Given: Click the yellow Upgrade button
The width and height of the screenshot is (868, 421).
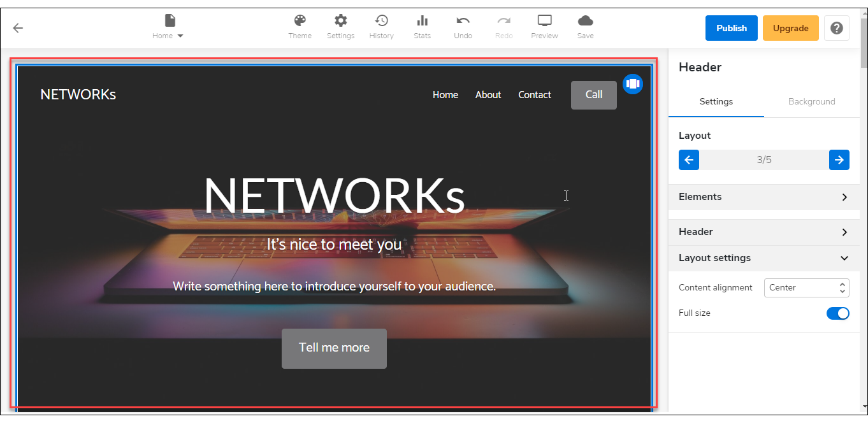Looking at the screenshot, I should tap(790, 28).
